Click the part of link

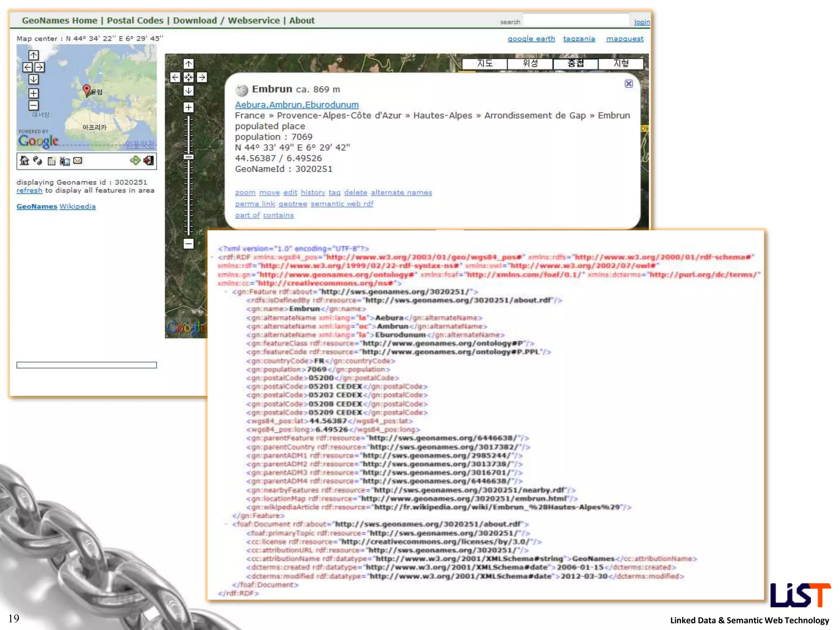coord(247,215)
